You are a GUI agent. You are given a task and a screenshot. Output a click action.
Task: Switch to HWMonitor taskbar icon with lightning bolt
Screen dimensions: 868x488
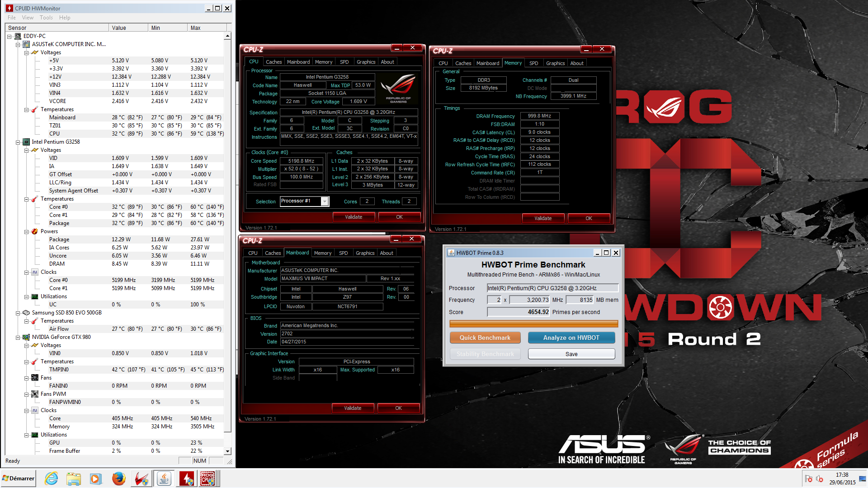(186, 479)
